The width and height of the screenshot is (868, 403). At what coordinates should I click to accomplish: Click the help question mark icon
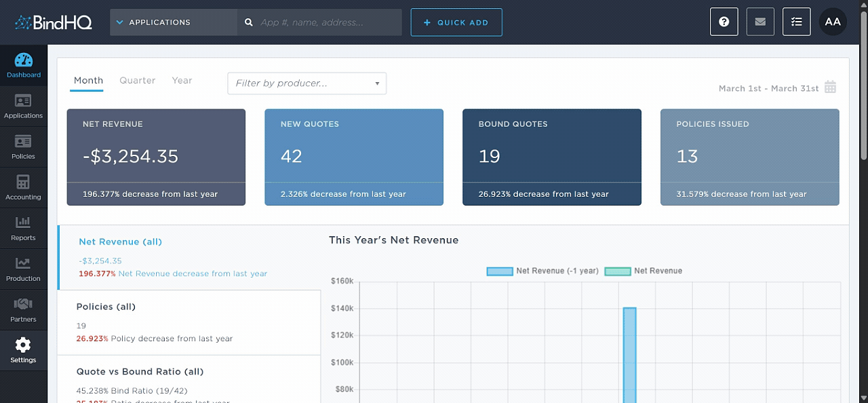(724, 22)
